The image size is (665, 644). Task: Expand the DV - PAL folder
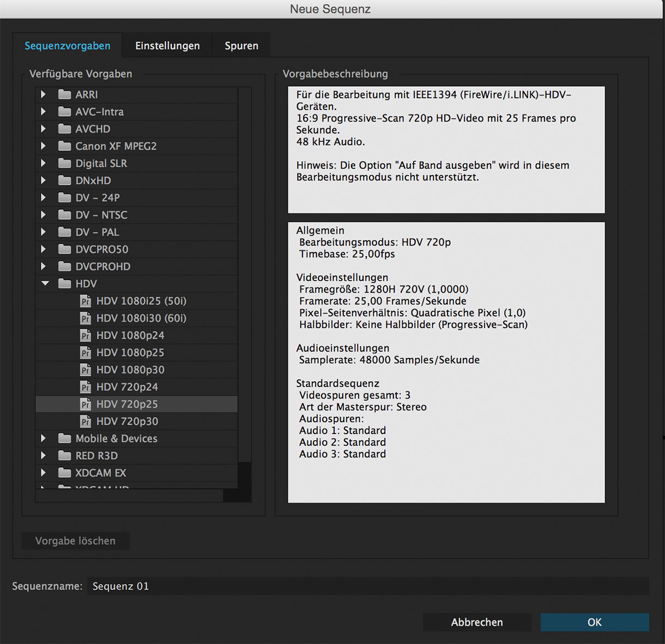(44, 232)
